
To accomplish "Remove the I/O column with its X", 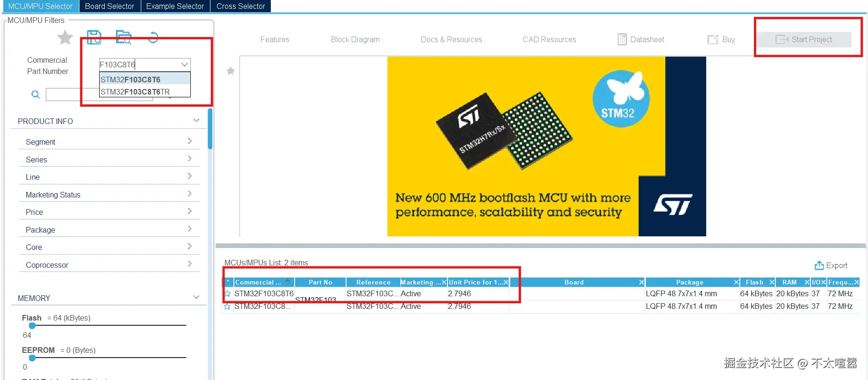I will (823, 282).
